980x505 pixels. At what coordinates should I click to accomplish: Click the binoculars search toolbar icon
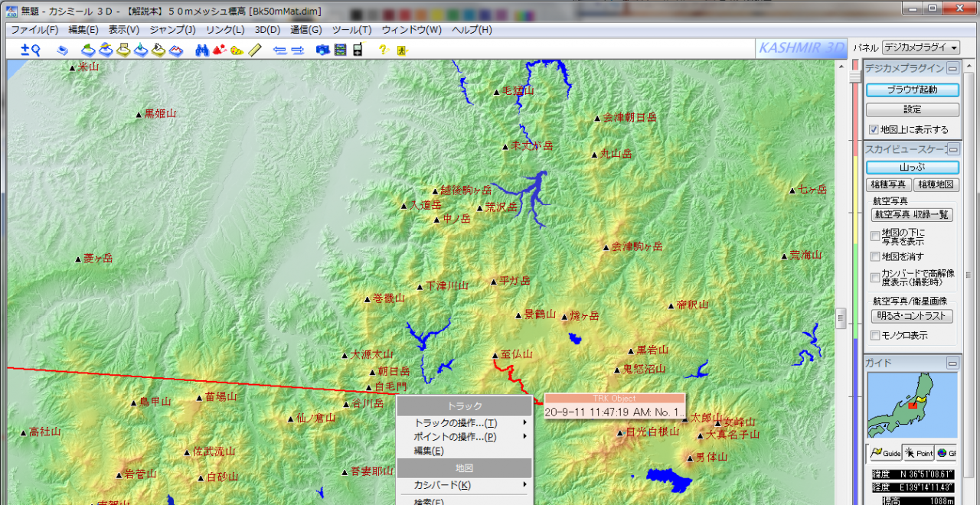[202, 50]
